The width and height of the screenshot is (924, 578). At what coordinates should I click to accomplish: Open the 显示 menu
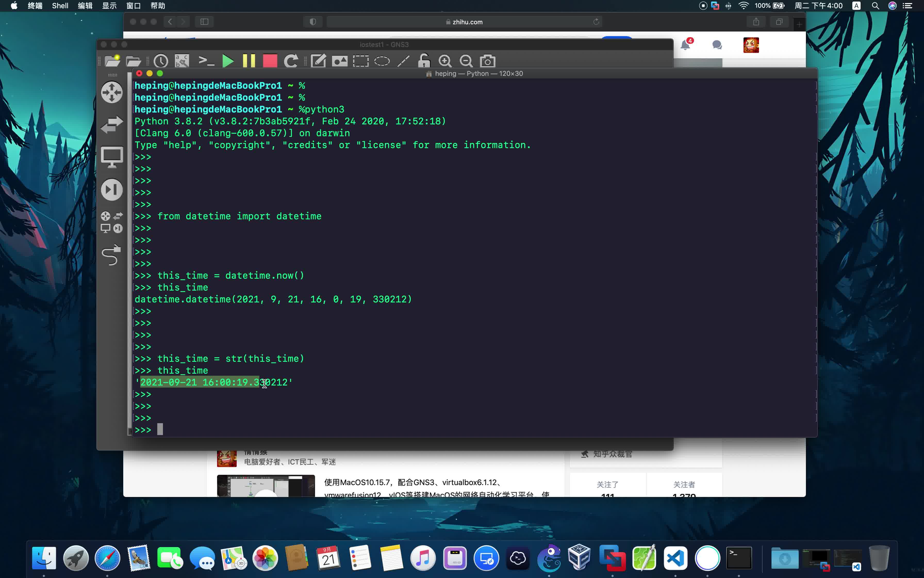[109, 6]
